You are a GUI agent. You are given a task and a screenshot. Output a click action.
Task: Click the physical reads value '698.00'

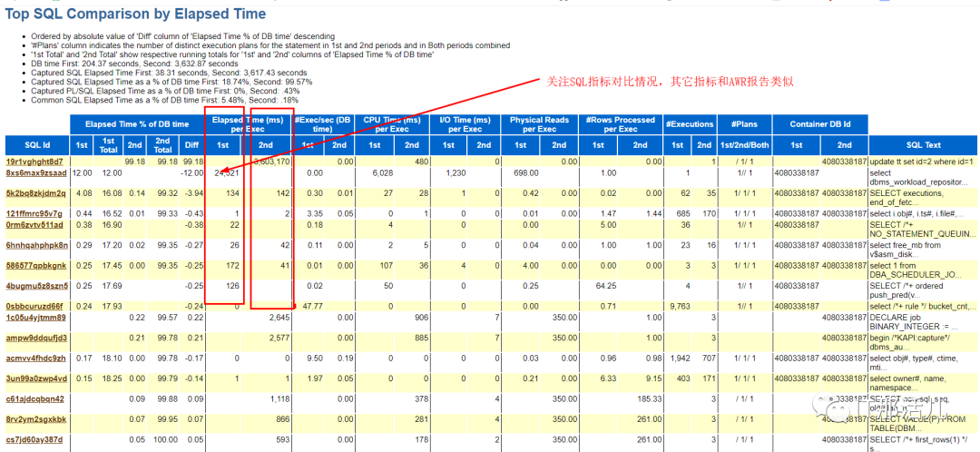point(525,172)
